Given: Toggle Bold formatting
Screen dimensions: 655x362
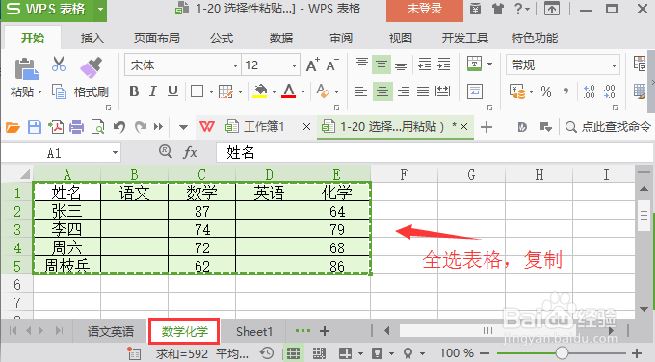Looking at the screenshot, I should click(134, 91).
